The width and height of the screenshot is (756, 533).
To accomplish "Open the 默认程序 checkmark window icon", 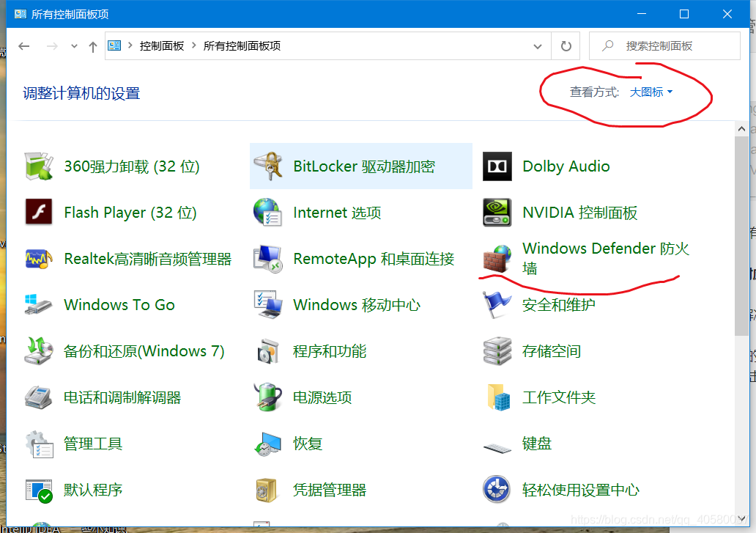I will (39, 490).
